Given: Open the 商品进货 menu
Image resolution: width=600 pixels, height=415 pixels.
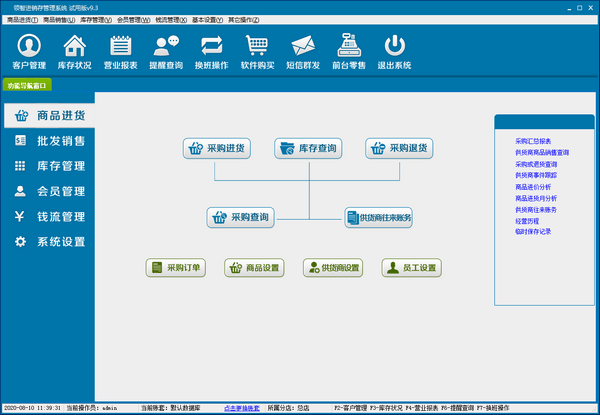Looking at the screenshot, I should pos(21,19).
